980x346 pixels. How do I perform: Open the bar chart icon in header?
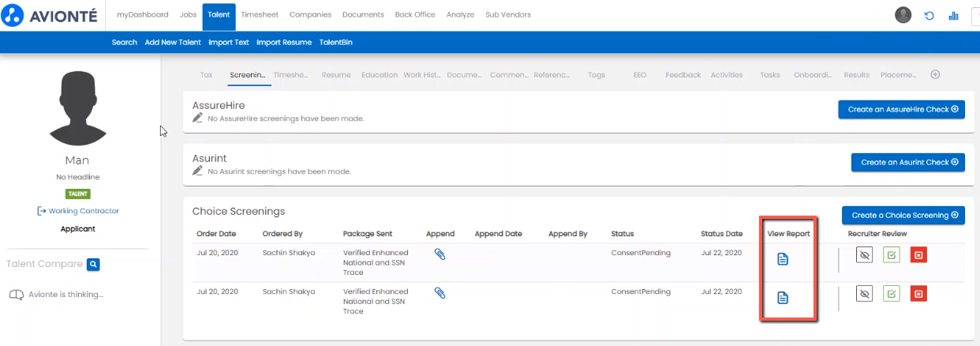(953, 15)
